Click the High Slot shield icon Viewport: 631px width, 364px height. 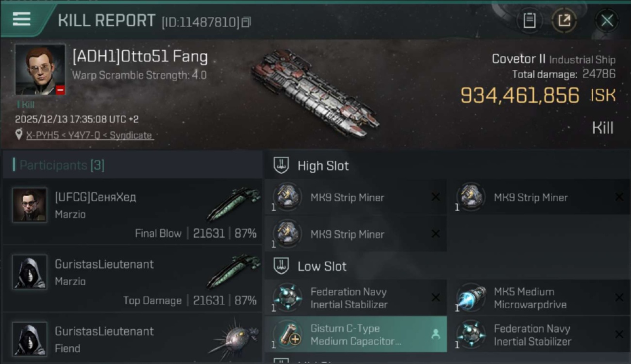tap(282, 165)
